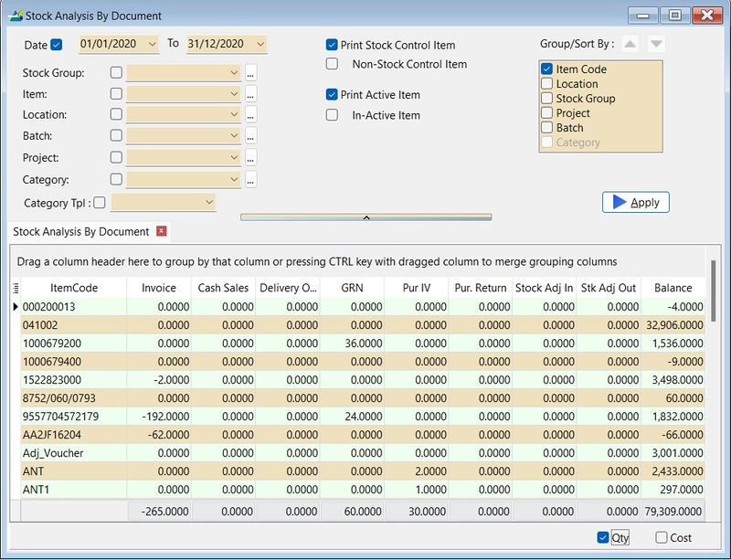Open Item lookup using ellipsis icon
731x560 pixels.
tap(249, 93)
